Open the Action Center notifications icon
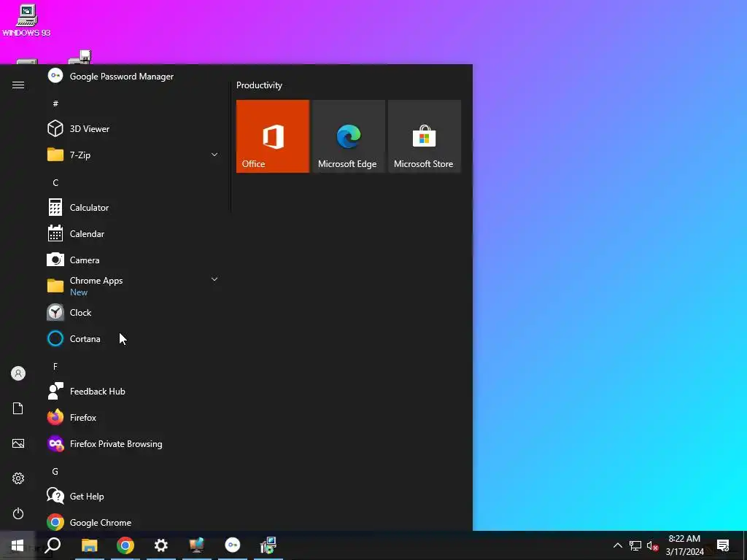 pyautogui.click(x=723, y=545)
